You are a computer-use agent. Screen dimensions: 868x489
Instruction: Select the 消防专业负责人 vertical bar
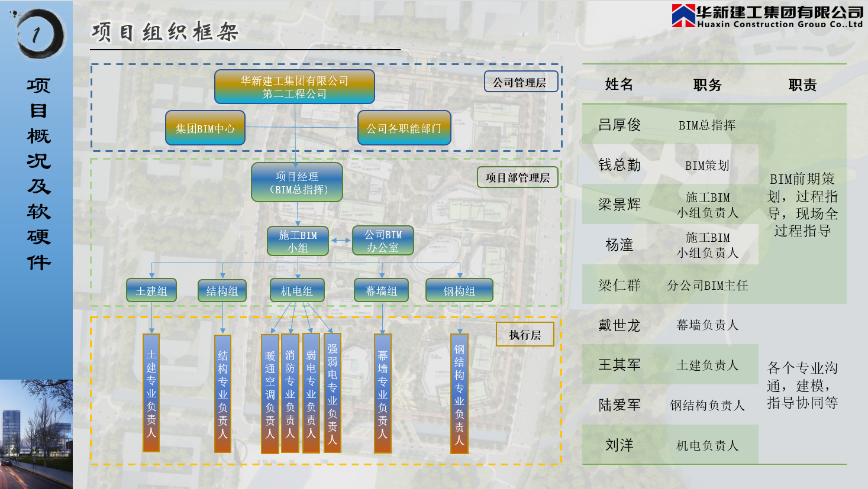[290, 393]
